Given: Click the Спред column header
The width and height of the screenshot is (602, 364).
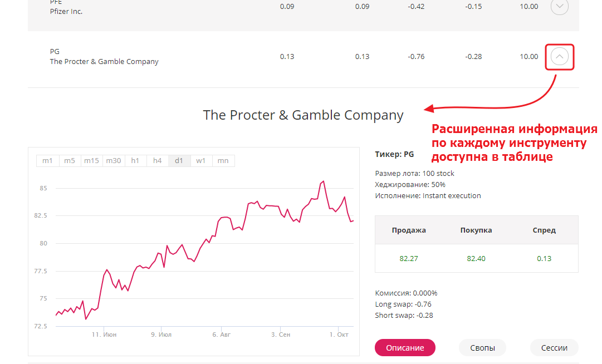Looking at the screenshot, I should [x=544, y=230].
